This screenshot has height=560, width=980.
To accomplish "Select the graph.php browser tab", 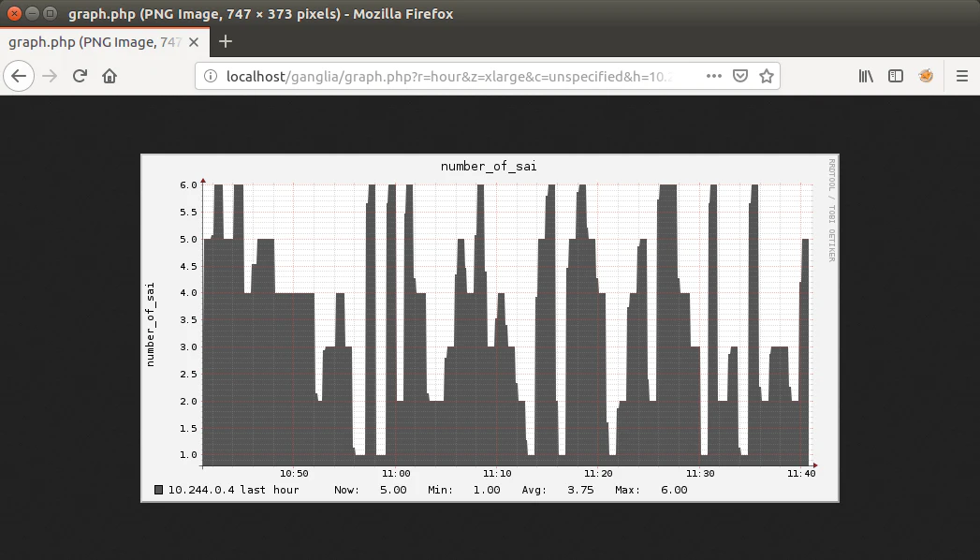I will pyautogui.click(x=104, y=42).
